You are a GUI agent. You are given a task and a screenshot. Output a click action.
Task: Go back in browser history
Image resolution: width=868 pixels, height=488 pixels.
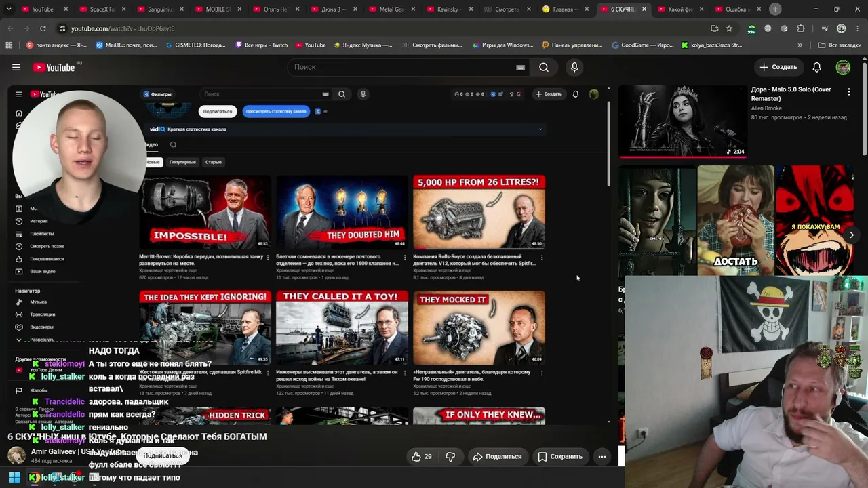(x=11, y=28)
